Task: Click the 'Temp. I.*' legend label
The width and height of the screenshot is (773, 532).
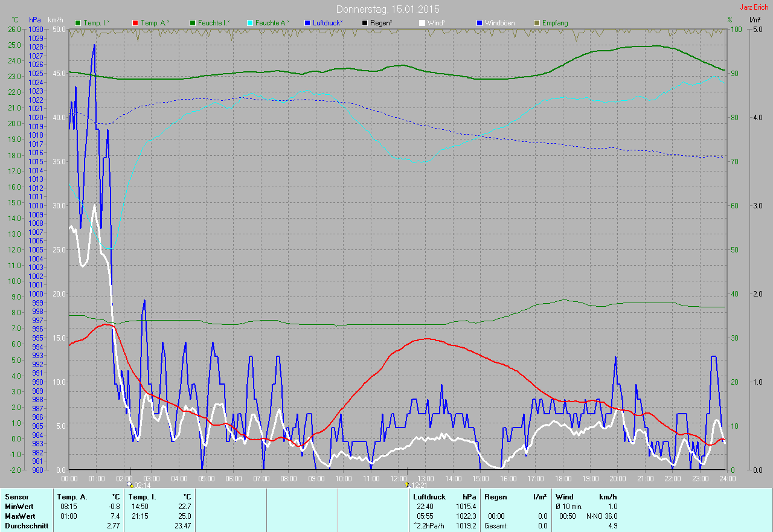Action: click(97, 23)
